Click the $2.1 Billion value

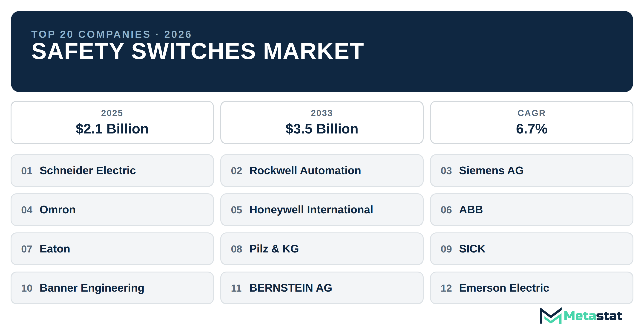coord(112,129)
